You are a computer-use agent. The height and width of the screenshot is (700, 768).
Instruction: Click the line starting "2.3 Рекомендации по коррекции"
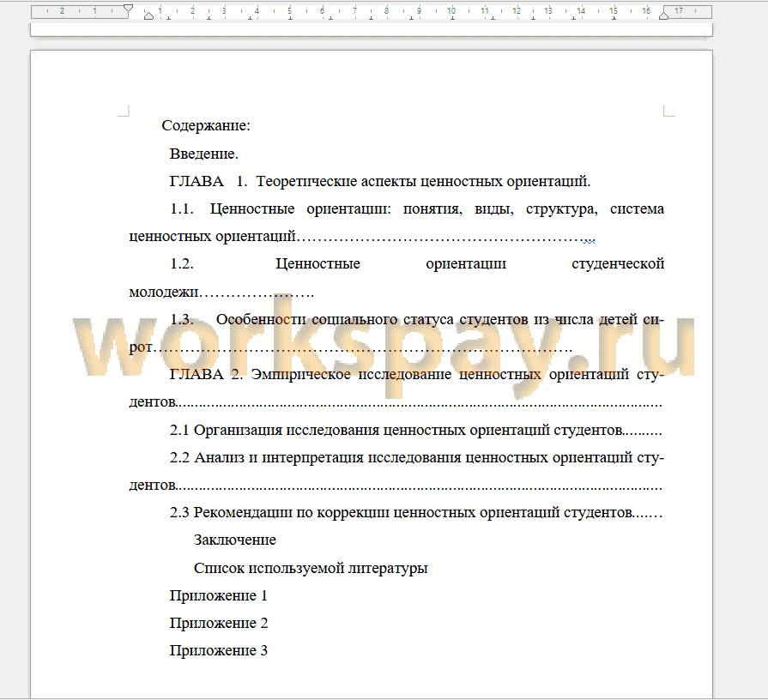click(x=416, y=512)
